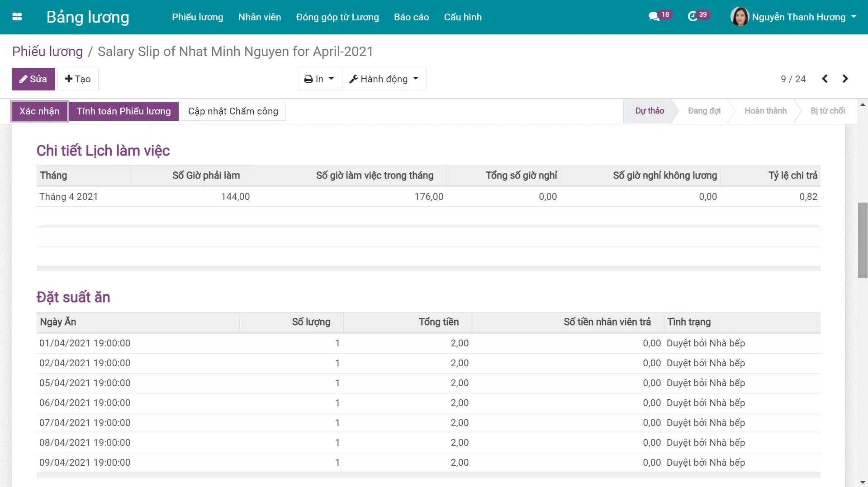
Task: Open the Tháng 4 2021 row
Action: click(x=428, y=197)
